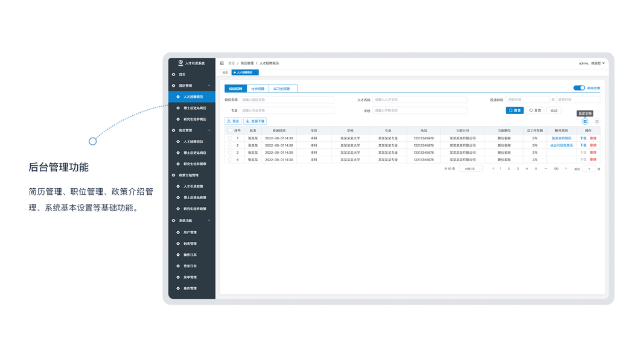The image size is (644, 362).
Task: Open the 开始时间 date field
Action: tap(528, 100)
